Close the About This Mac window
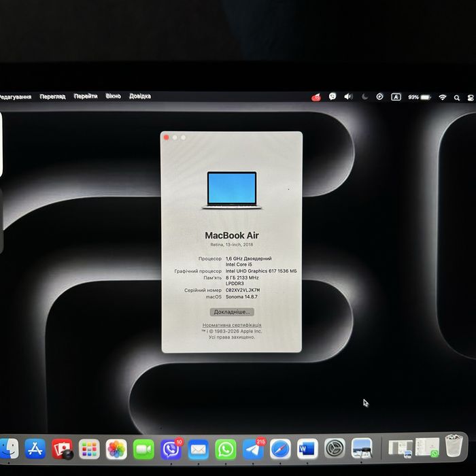Viewport: 476px width, 476px height. [167, 137]
